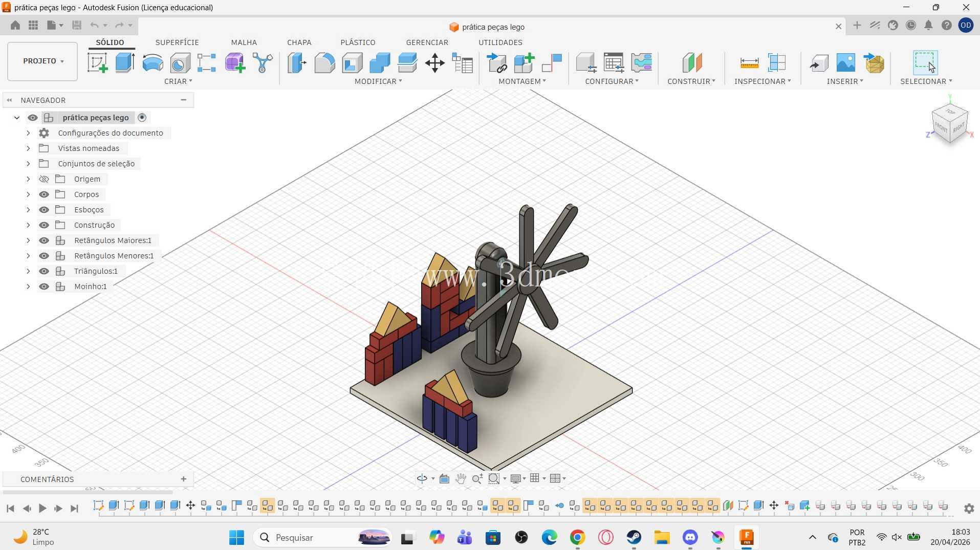The height and width of the screenshot is (550, 980).
Task: Open Steam from the taskbar
Action: coord(634,537)
